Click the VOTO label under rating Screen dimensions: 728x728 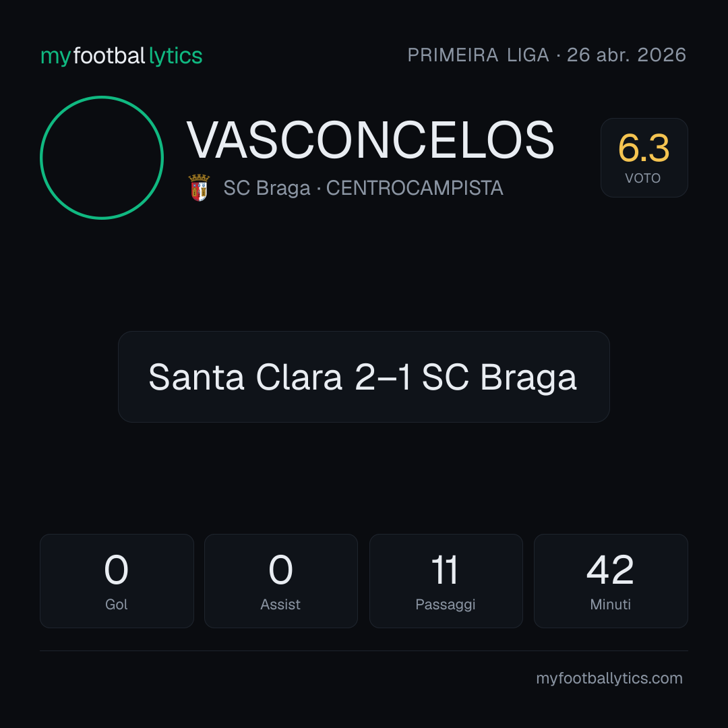[x=642, y=178]
